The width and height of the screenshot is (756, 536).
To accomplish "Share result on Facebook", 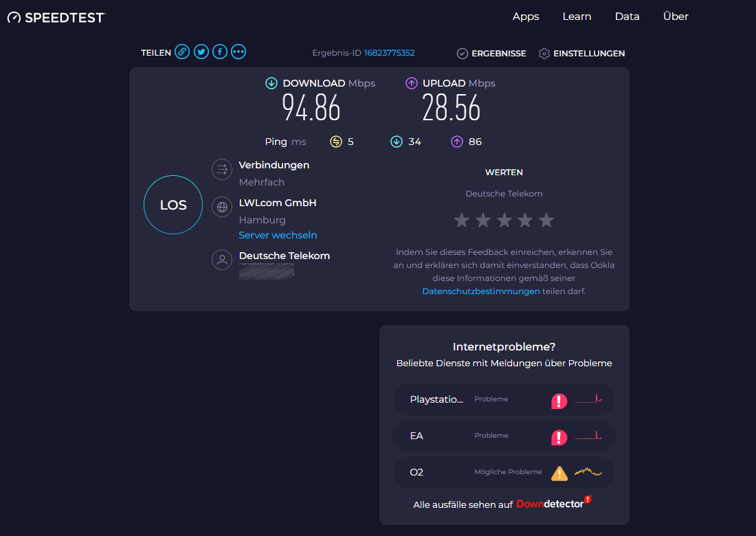I will click(x=220, y=52).
